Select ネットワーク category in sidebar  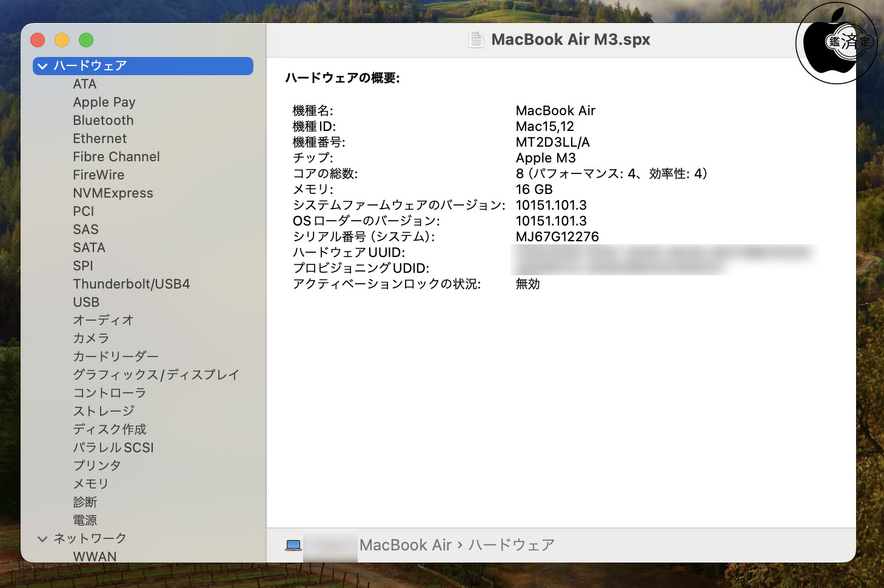pyautogui.click(x=90, y=538)
